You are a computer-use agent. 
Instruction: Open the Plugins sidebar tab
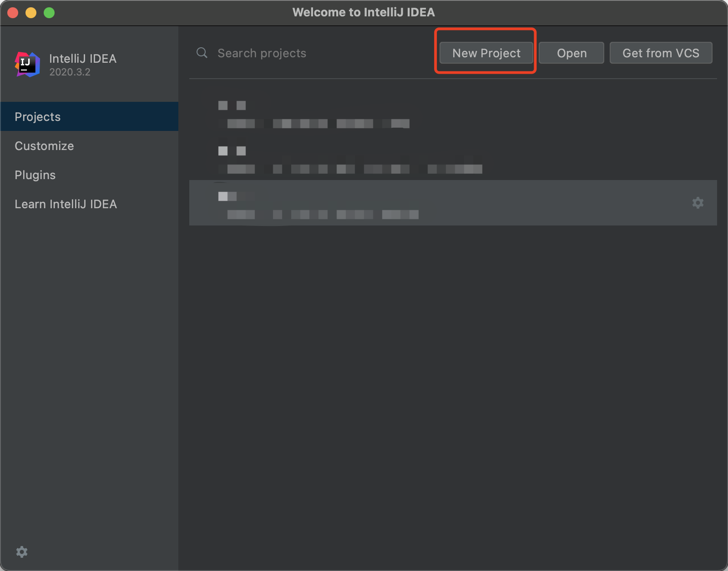tap(89, 175)
